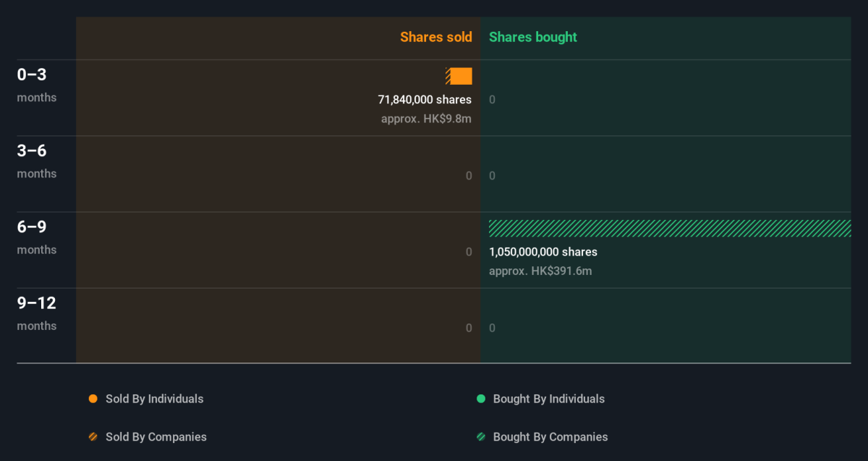Select the orange shares sold bar for 0–3 months
This screenshot has height=461, width=868.
tap(459, 76)
